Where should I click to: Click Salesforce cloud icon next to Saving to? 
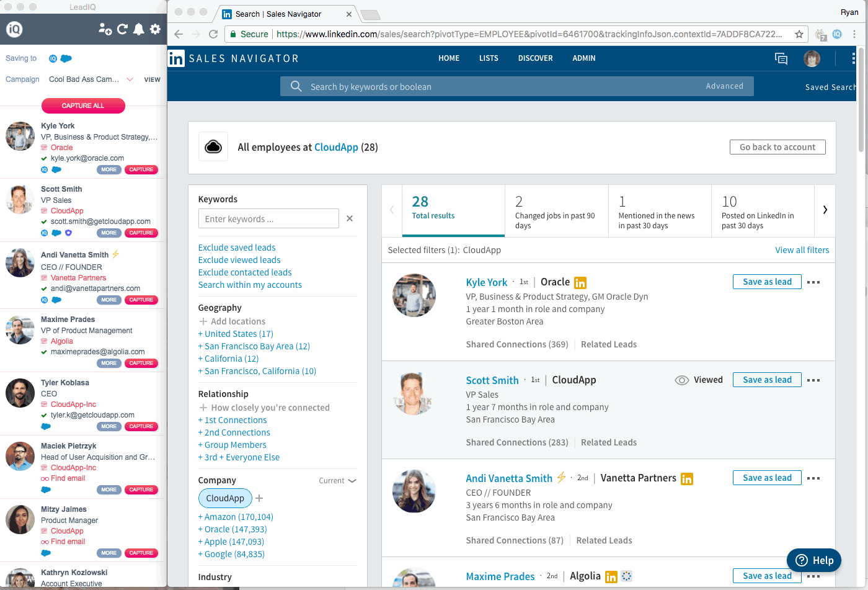(66, 58)
